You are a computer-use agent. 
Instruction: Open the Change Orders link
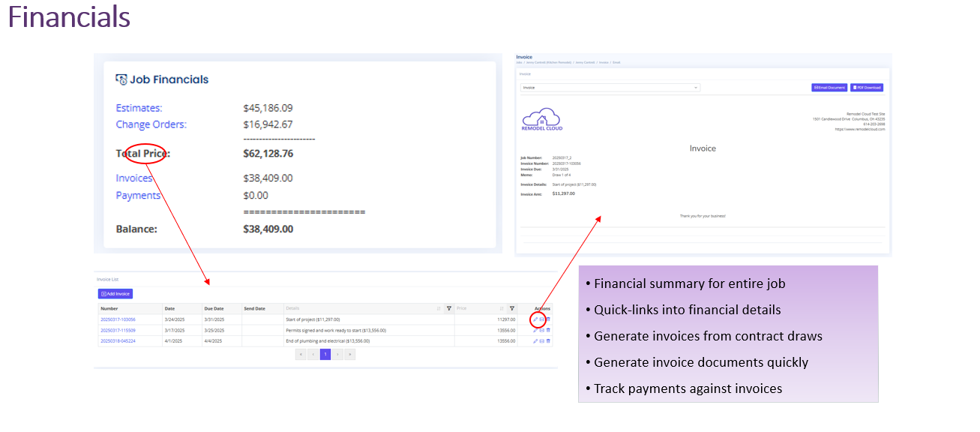pyautogui.click(x=151, y=124)
